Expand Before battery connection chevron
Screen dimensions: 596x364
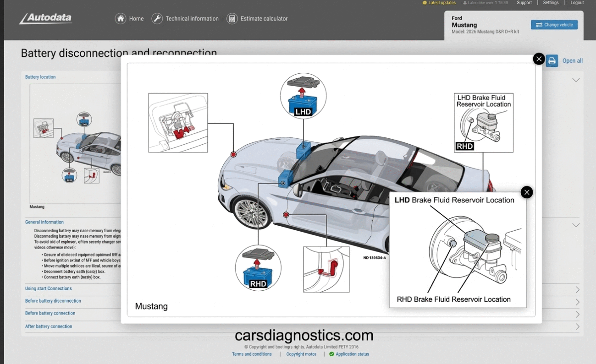(x=577, y=315)
